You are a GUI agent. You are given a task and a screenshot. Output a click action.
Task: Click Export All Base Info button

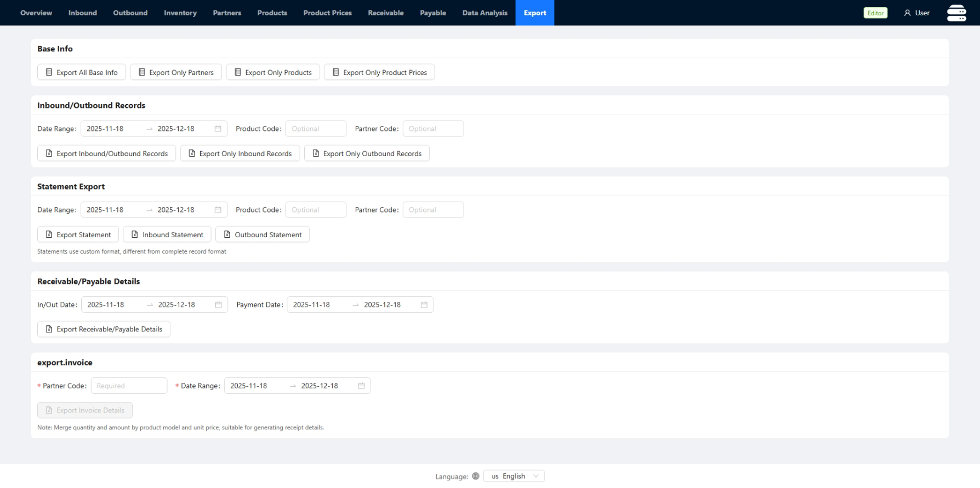click(81, 72)
